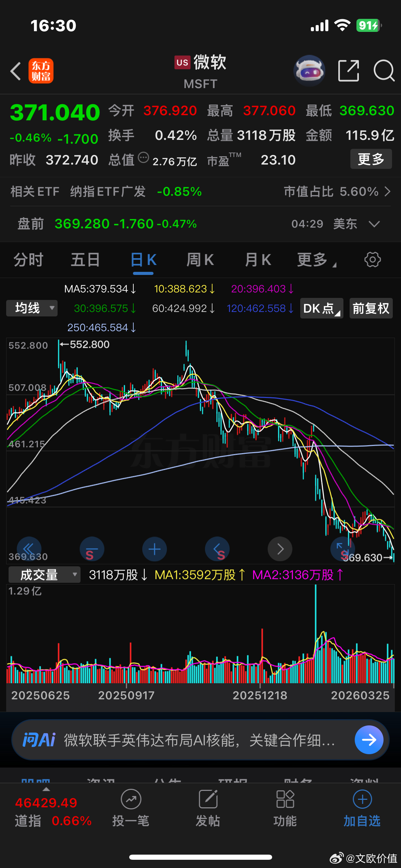Screen dimensions: 401x868
Task: Add to watchlist via 加自选
Action: [x=362, y=808]
